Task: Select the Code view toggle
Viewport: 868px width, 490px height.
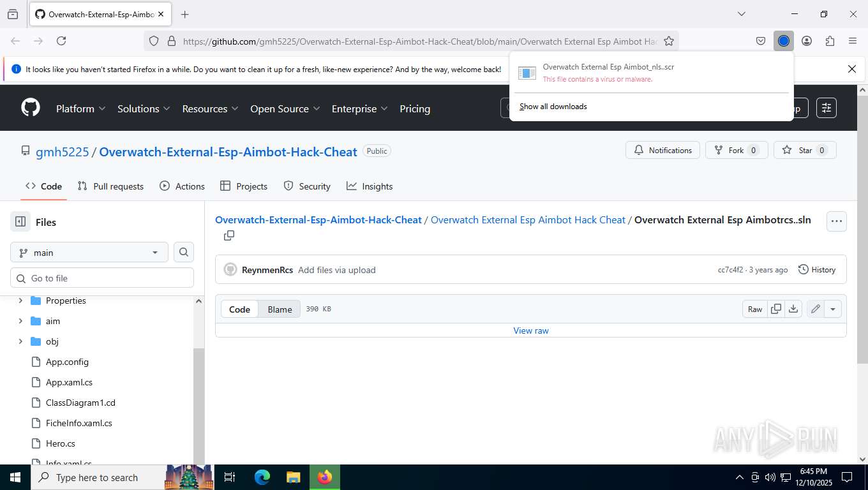Action: [239, 309]
